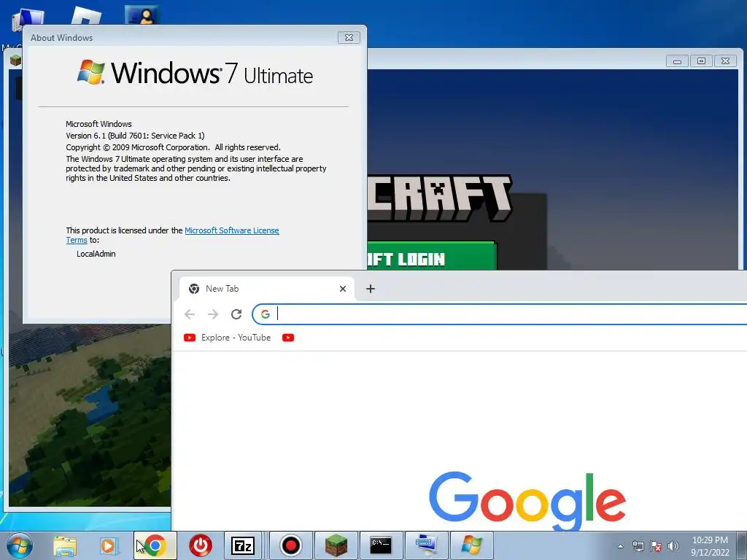
Task: Open the clock showing 10:29 PM
Action: pos(710,546)
